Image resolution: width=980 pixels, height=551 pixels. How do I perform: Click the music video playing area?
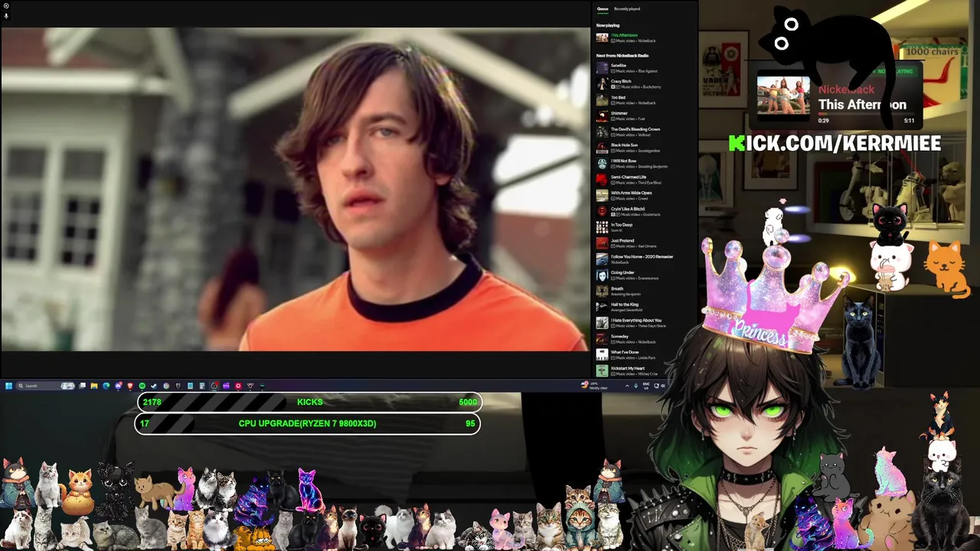[x=295, y=189]
